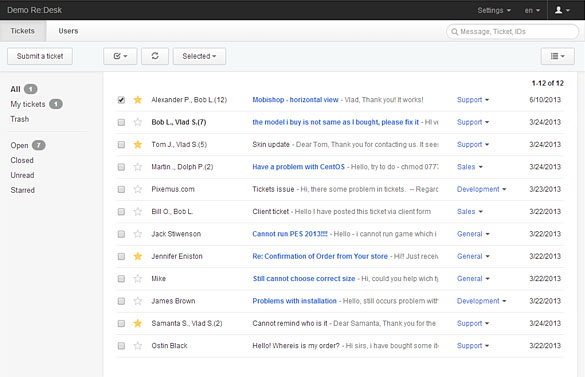Change Support category on Ostin Black ticket
The width and height of the screenshot is (585, 377).
tap(473, 346)
